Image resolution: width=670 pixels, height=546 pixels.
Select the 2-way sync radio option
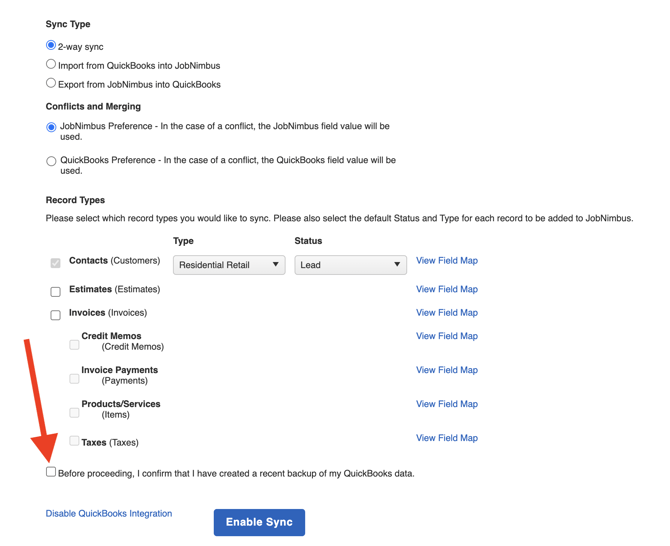click(x=51, y=45)
